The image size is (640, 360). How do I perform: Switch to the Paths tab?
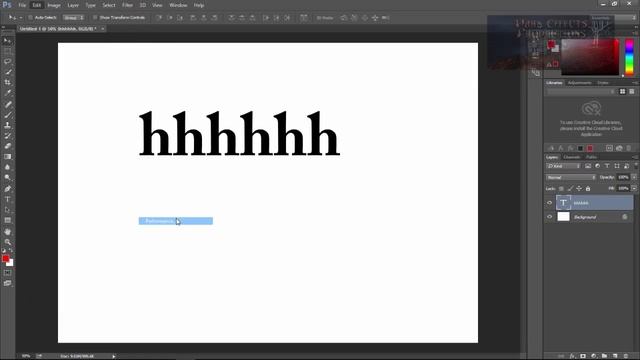click(x=591, y=157)
